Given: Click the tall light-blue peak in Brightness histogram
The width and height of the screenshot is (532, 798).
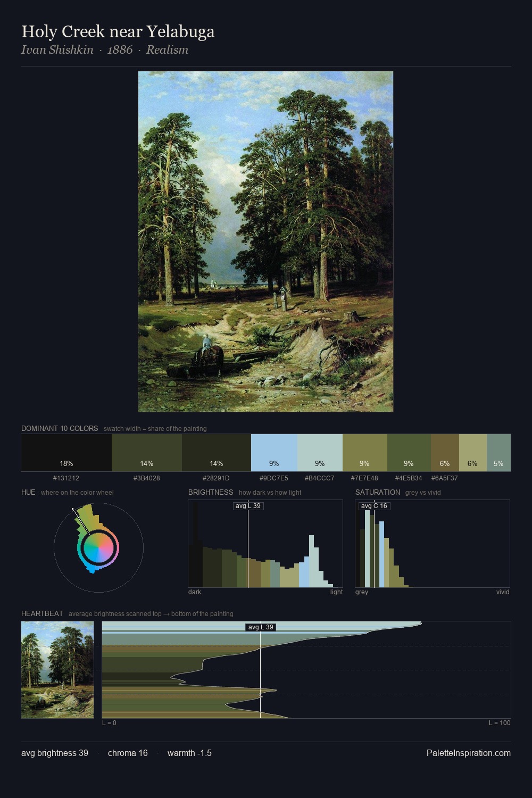Looking at the screenshot, I should pyautogui.click(x=312, y=561).
